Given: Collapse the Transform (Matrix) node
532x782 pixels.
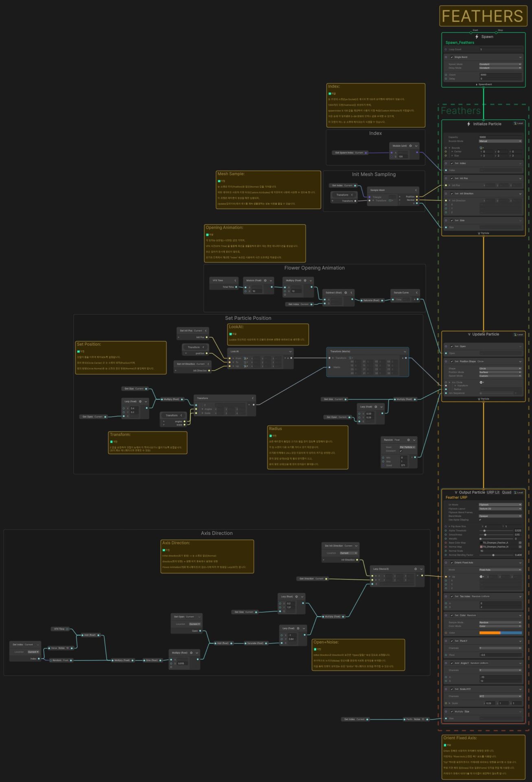Looking at the screenshot, I should pos(405,351).
